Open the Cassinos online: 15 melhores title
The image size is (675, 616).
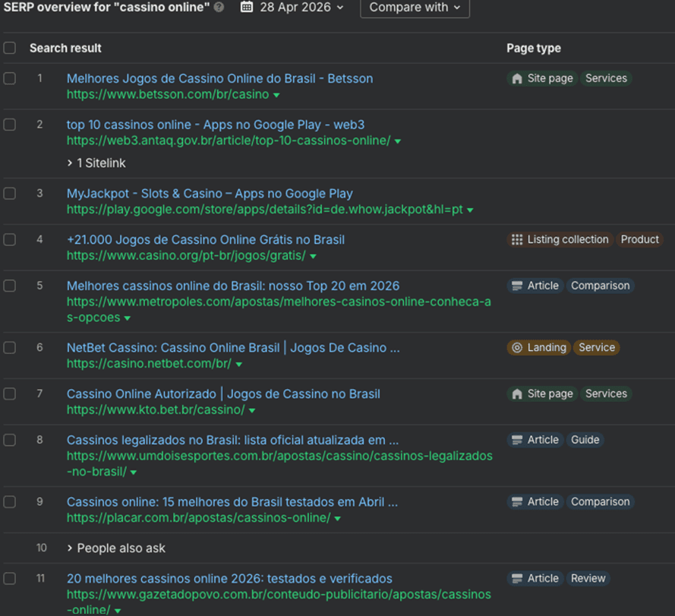click(232, 502)
